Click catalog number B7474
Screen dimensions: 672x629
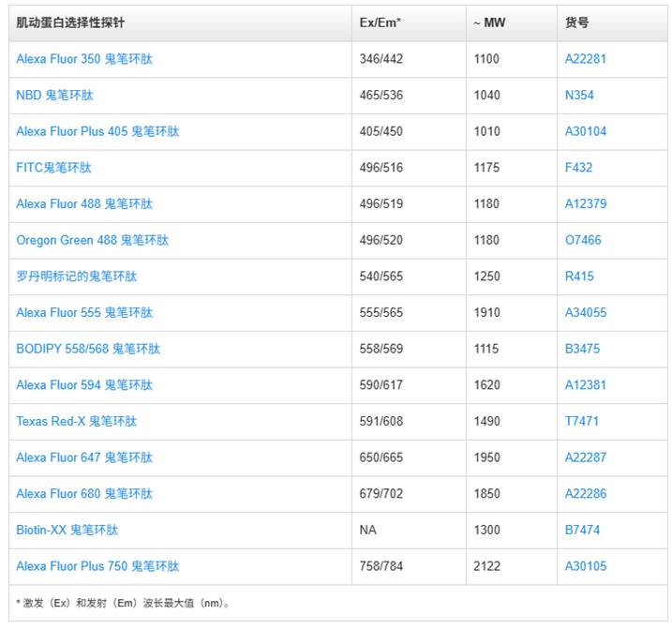coord(582,530)
